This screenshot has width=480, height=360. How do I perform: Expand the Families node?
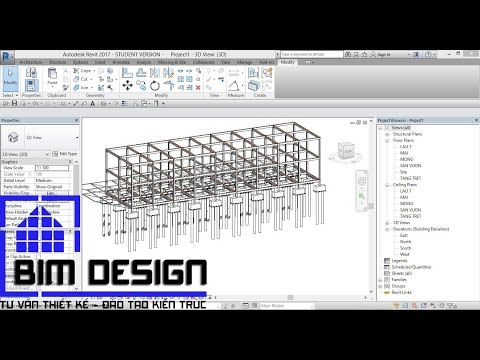click(380, 280)
